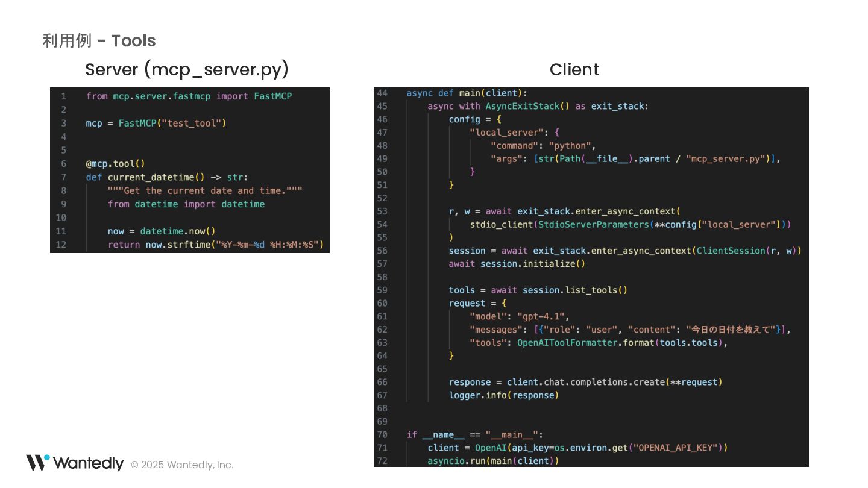The height and width of the screenshot is (488, 868).
Task: Click the '"local_server": {' line
Action: click(x=514, y=133)
